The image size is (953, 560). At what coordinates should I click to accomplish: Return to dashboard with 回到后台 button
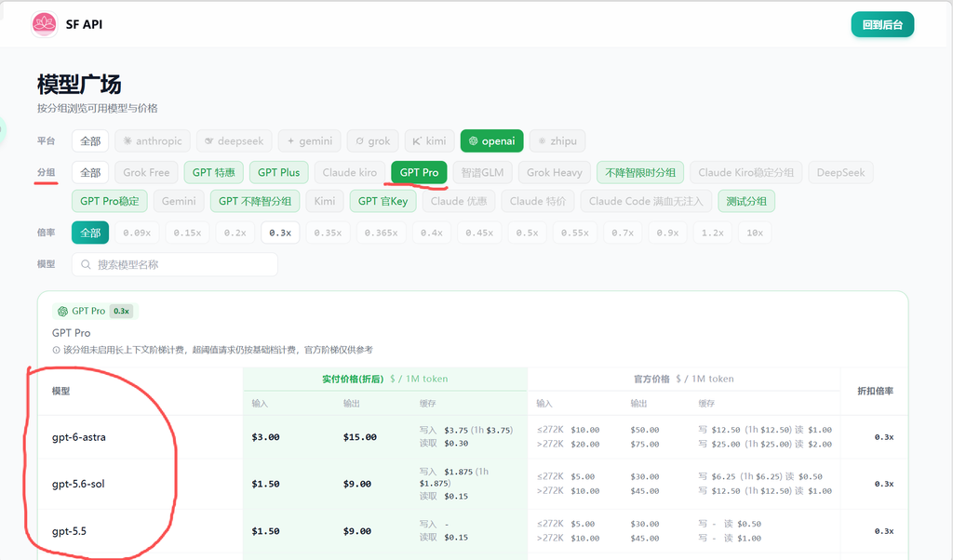882,25
